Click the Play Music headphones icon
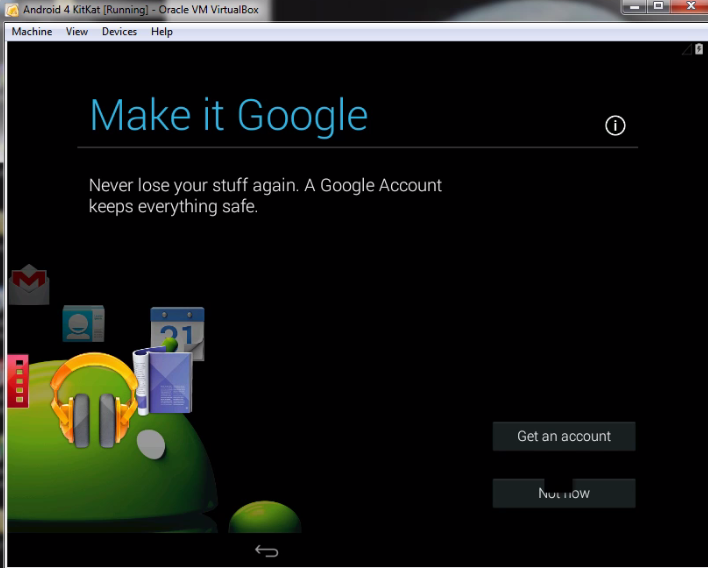Image resolution: width=708 pixels, height=568 pixels. (94, 402)
